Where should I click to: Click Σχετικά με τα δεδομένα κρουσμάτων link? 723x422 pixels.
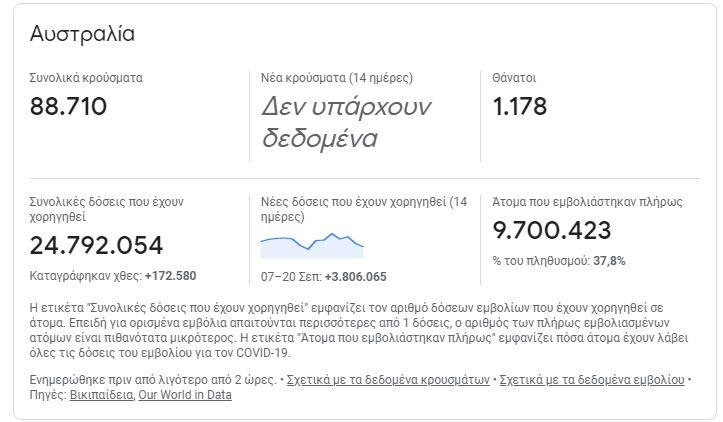coord(388,380)
